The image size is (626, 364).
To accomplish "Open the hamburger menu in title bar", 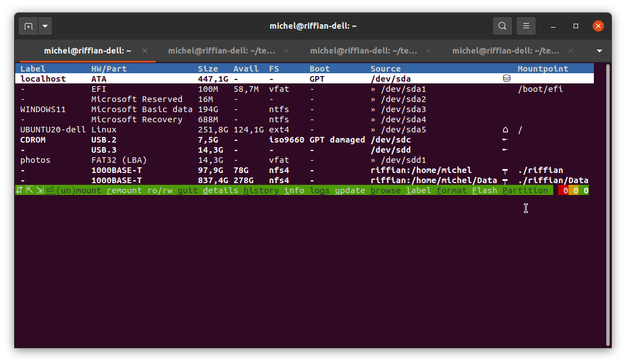I will [x=526, y=26].
